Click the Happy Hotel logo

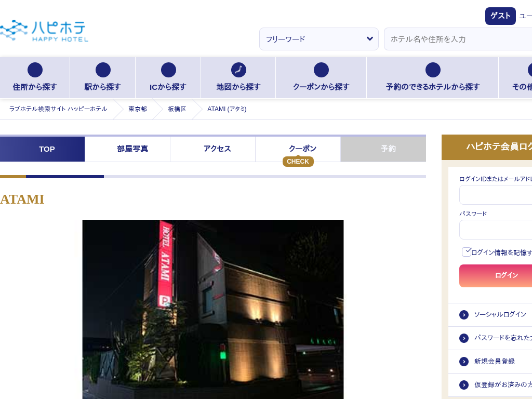tap(44, 31)
